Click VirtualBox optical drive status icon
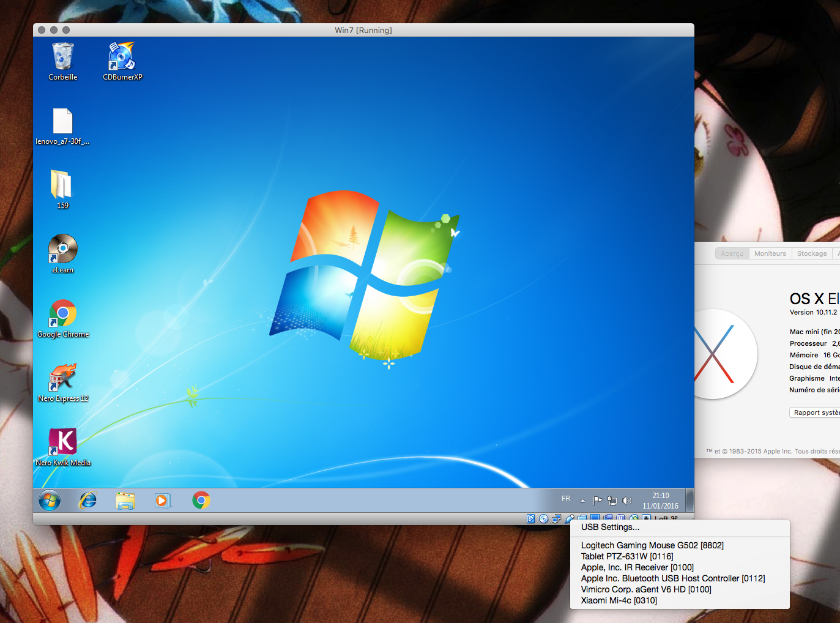Image resolution: width=840 pixels, height=623 pixels. pyautogui.click(x=543, y=519)
